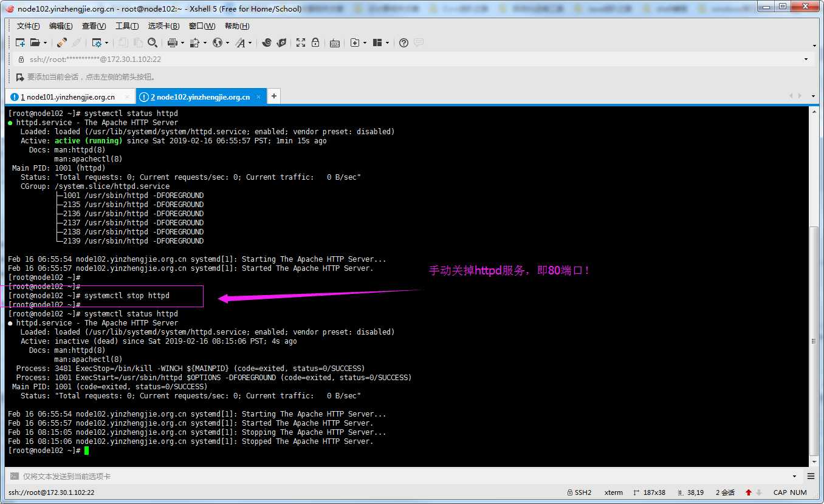824x504 pixels.
Task: Open the 编辑(E) menu
Action: point(61,26)
